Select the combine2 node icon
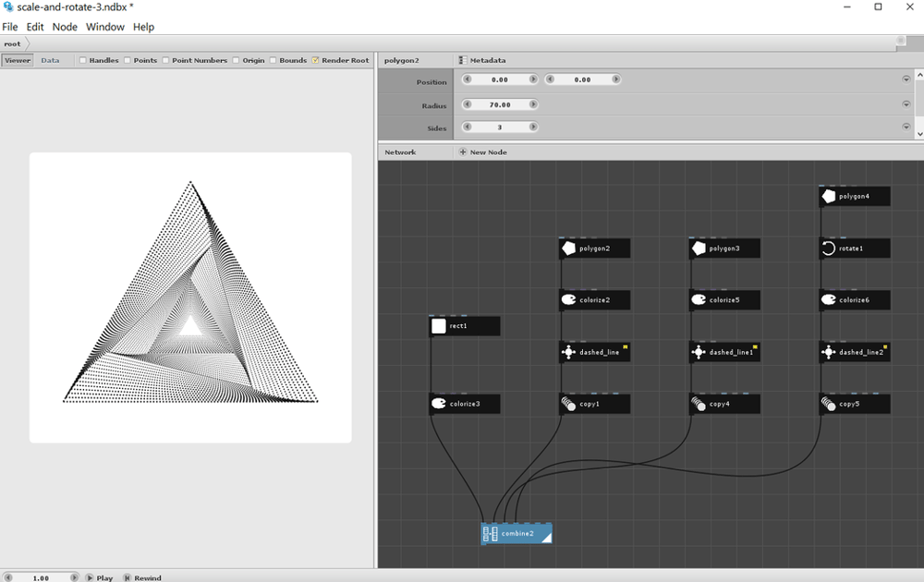This screenshot has height=582, width=924. [x=491, y=534]
